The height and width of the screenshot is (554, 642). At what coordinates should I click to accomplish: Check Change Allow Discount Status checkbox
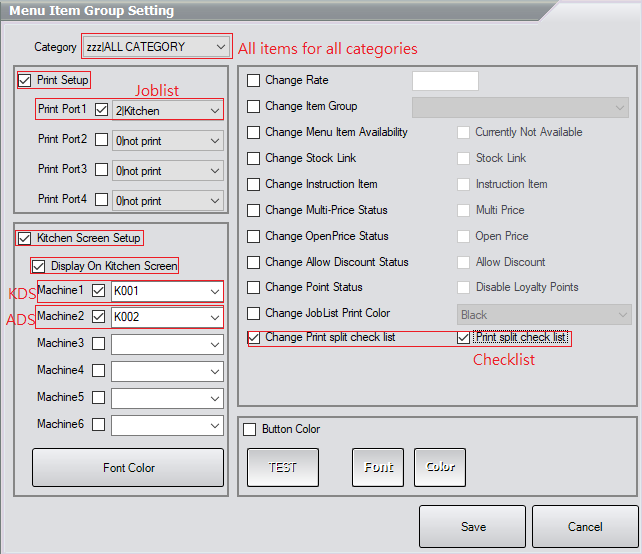tap(253, 262)
